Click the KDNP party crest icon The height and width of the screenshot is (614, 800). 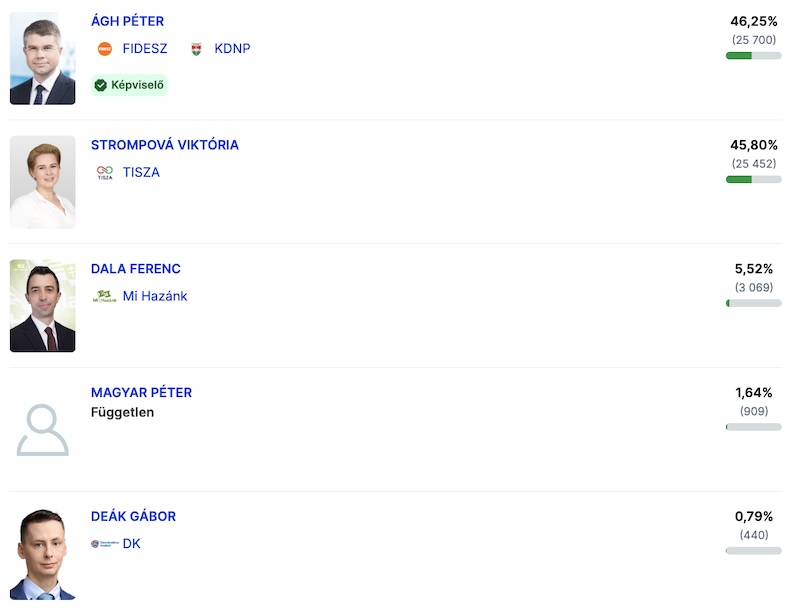(196, 49)
